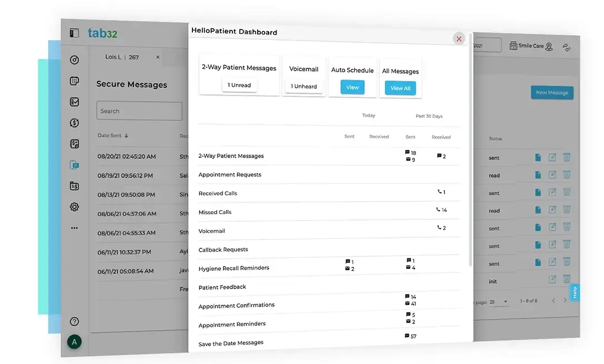604x364 pixels.
Task: View document for the 08/19/21 09:56:12 PM message
Action: click(x=538, y=175)
